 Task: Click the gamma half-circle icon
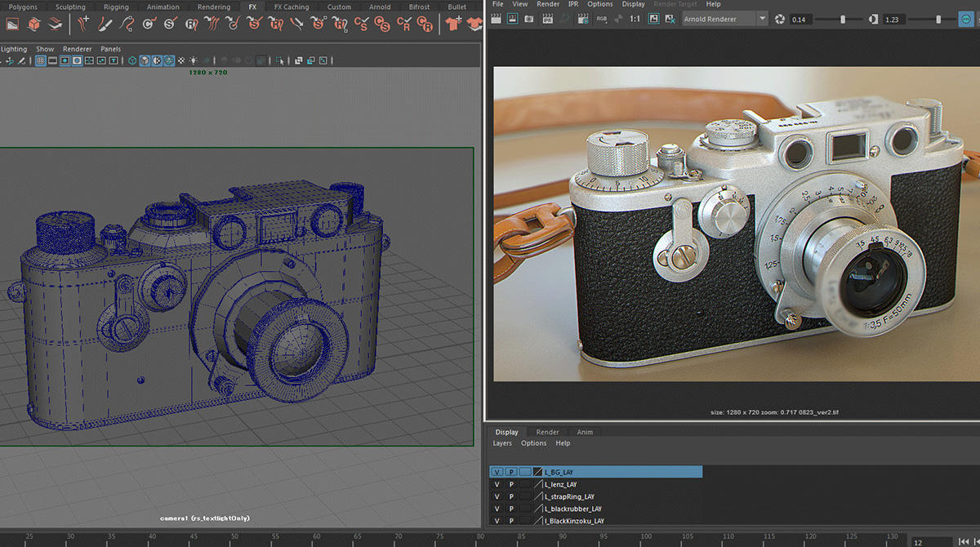tap(875, 19)
